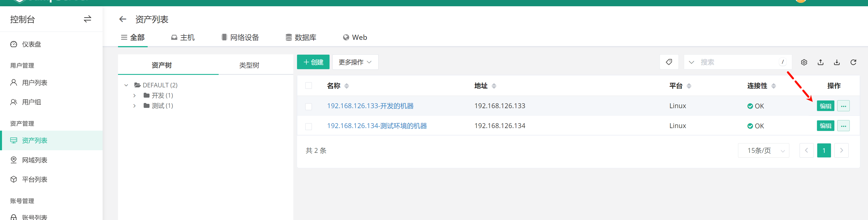Switch to the 数据库 tab

pyautogui.click(x=301, y=37)
